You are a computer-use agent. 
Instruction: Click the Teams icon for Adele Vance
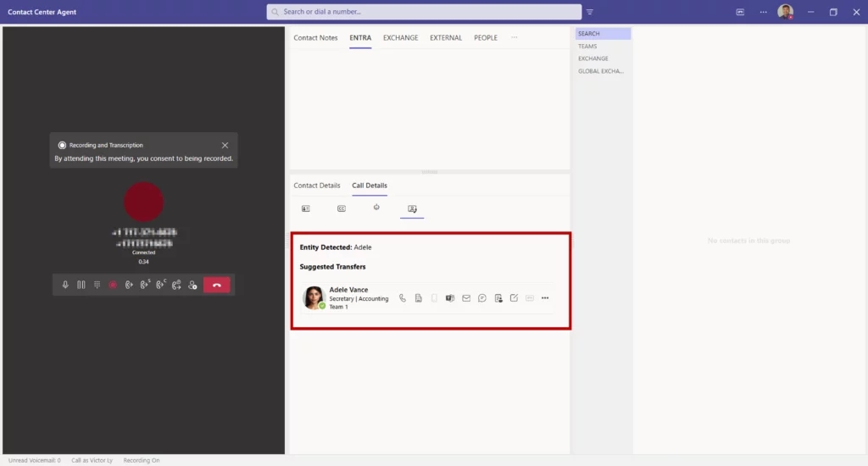(450, 298)
